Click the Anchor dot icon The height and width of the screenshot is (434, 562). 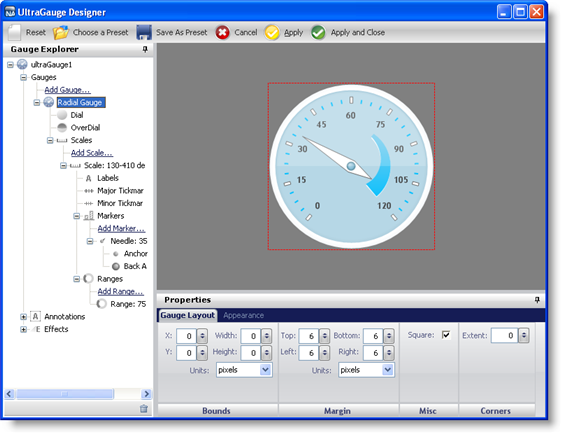(x=115, y=254)
